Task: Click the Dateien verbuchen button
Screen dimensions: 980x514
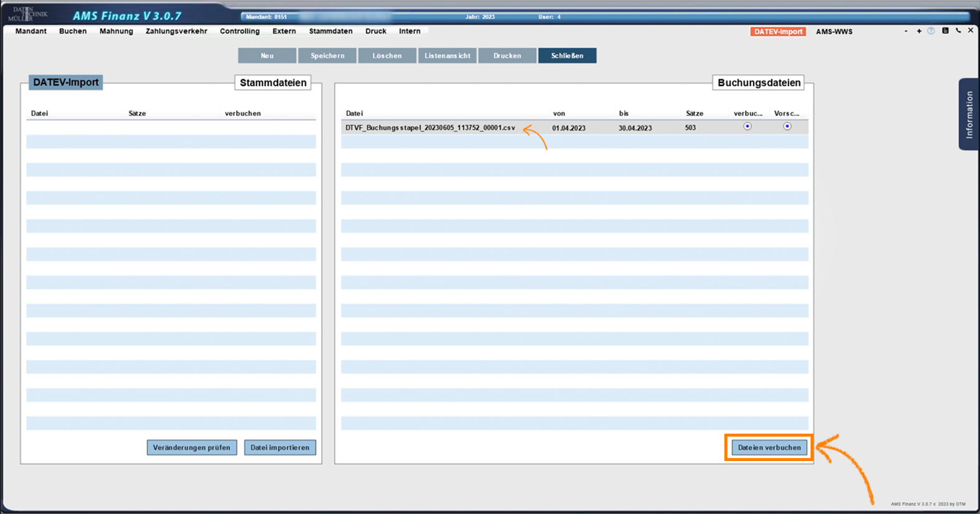Action: (769, 447)
